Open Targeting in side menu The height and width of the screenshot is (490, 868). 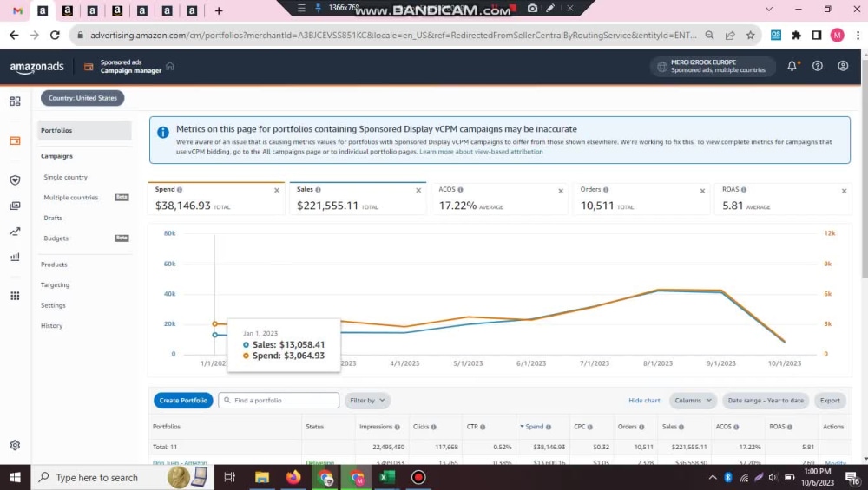(x=55, y=284)
